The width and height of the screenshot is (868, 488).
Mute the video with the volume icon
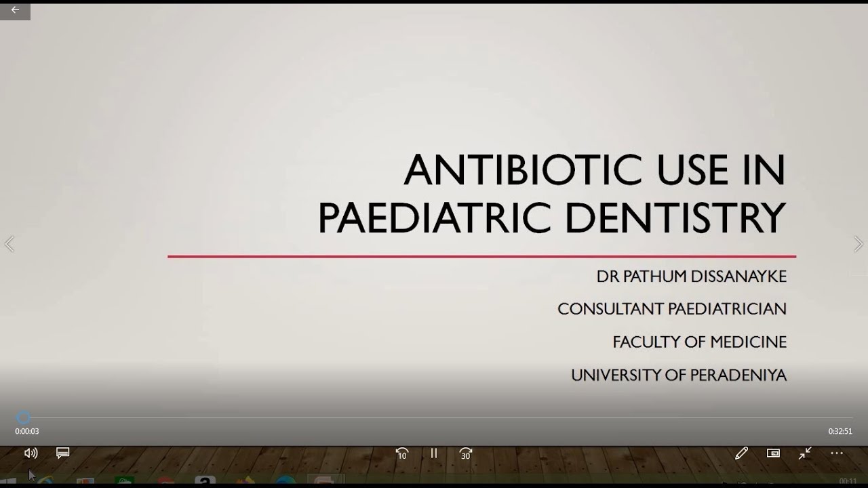31,453
